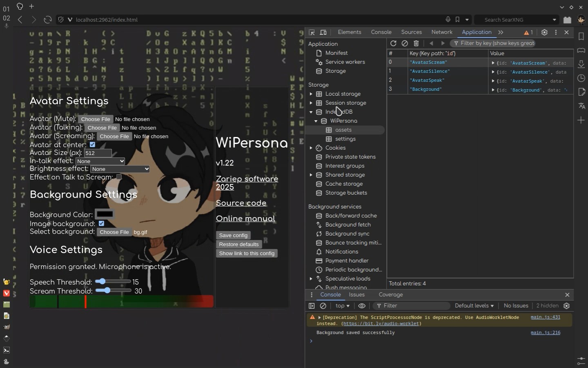Open the browser downloads side panel icon
This screenshot has width=588, height=368.
tap(581, 64)
